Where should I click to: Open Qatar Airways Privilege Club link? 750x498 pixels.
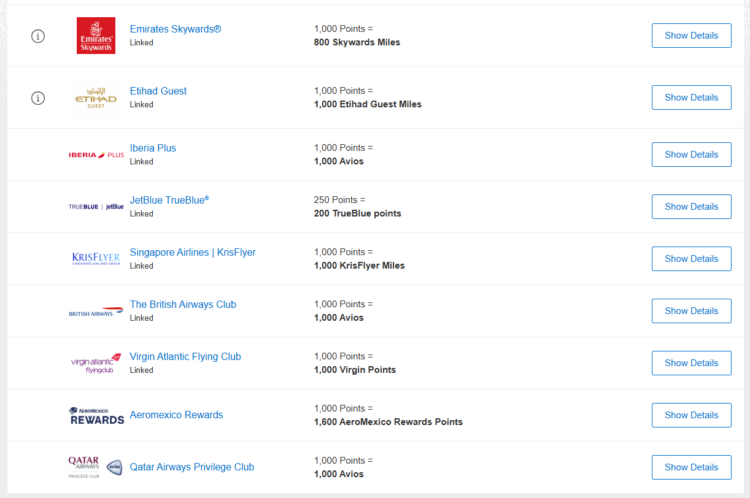pos(192,467)
